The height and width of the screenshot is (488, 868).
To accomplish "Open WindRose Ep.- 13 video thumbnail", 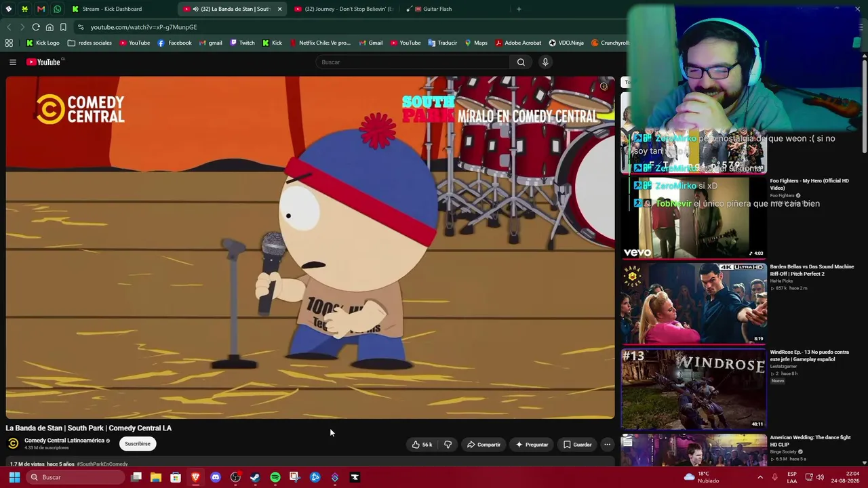I will tap(694, 389).
